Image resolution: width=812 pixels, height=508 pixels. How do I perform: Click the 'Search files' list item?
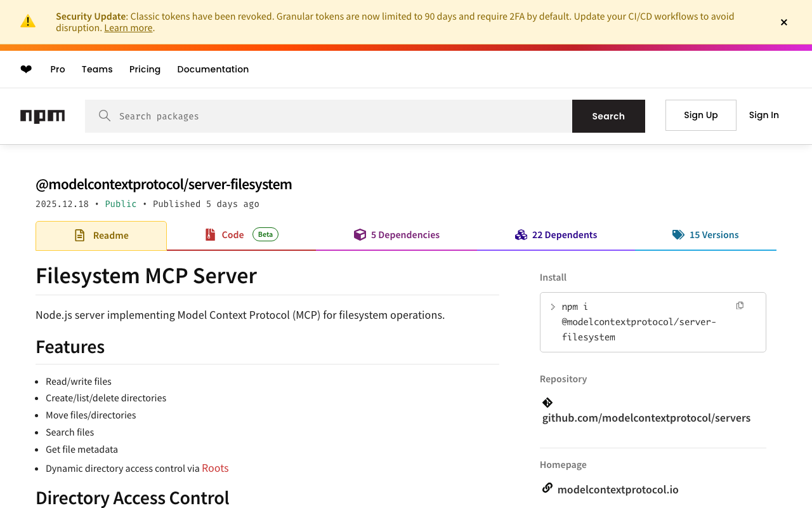(x=70, y=432)
